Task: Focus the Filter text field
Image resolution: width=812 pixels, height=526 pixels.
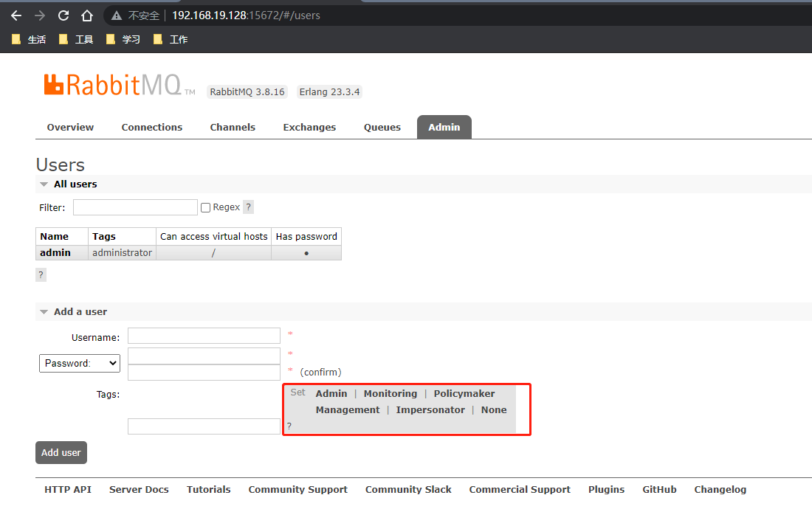Action: point(135,207)
